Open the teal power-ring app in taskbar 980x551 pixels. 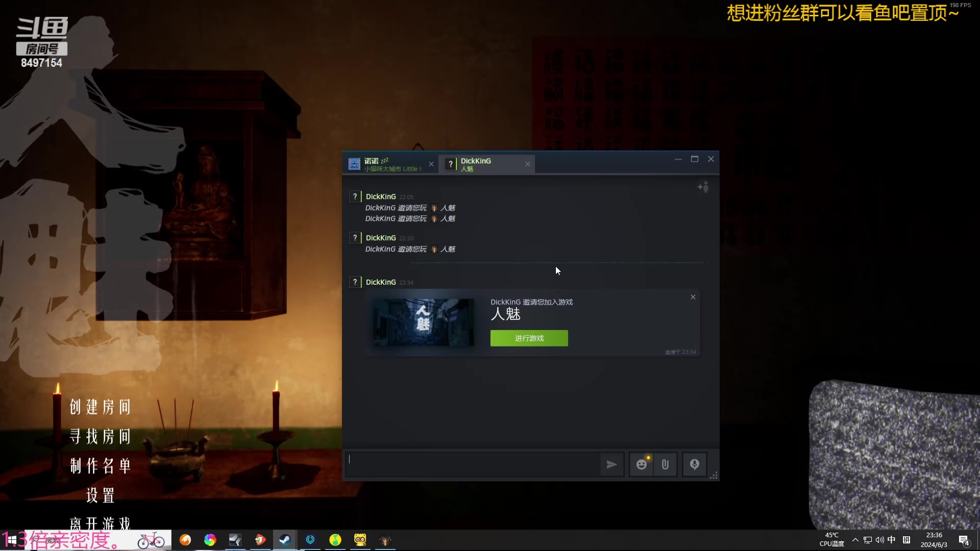pyautogui.click(x=310, y=540)
